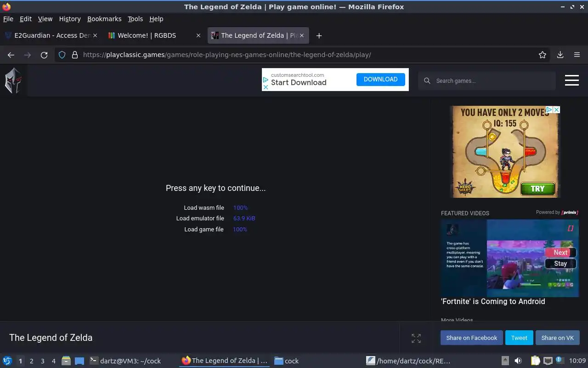Click the "Press any key to continue..." text
588x368 pixels.
click(x=215, y=188)
